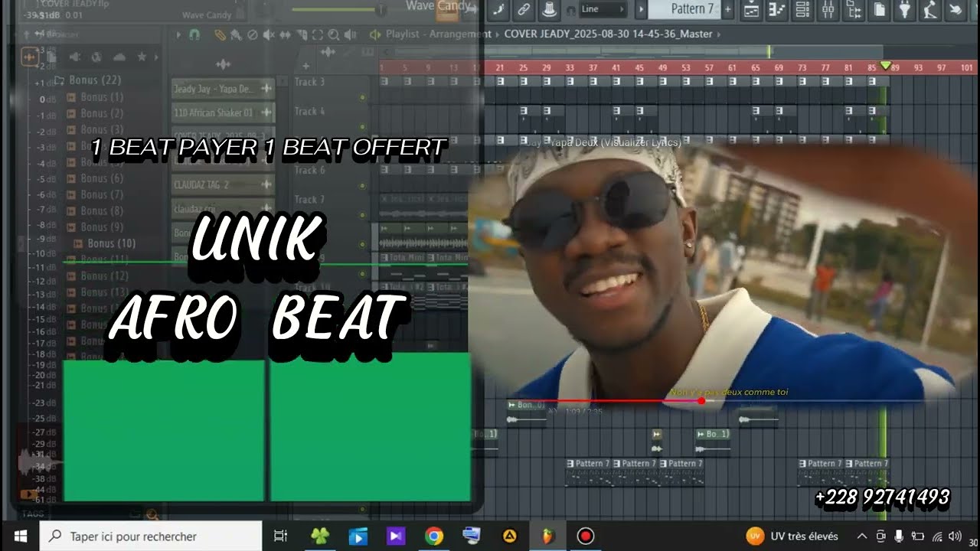Image resolution: width=980 pixels, height=551 pixels.
Task: Open the Piano roll icon
Action: 777,9
